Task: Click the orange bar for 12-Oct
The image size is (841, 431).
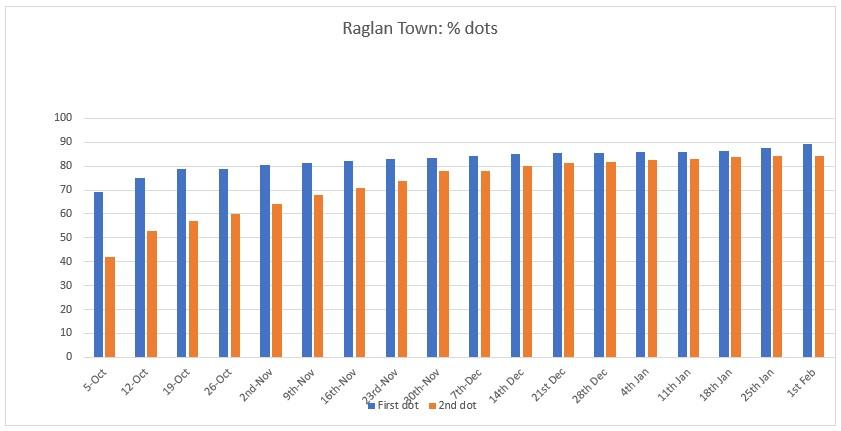Action: coord(152,294)
